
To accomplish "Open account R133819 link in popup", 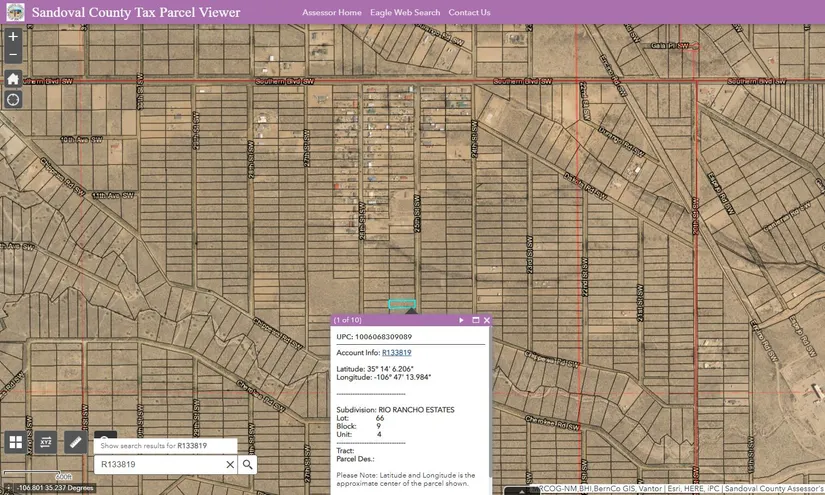I will coord(396,353).
